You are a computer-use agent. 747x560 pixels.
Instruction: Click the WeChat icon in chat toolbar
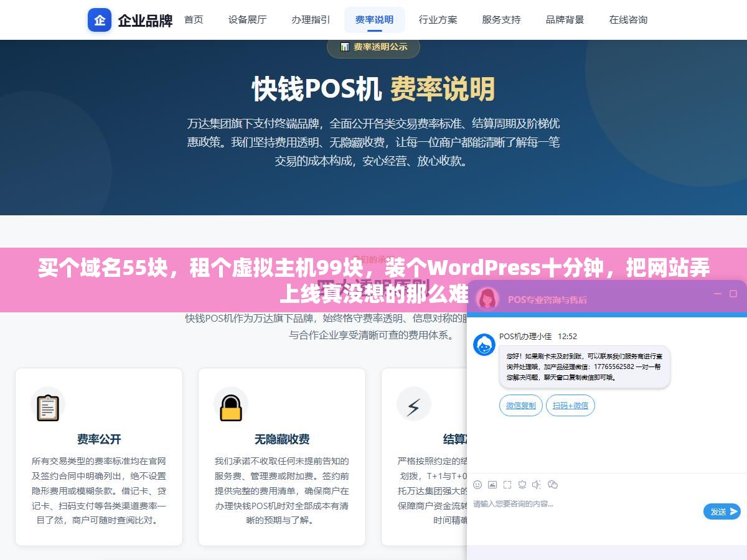click(x=552, y=484)
